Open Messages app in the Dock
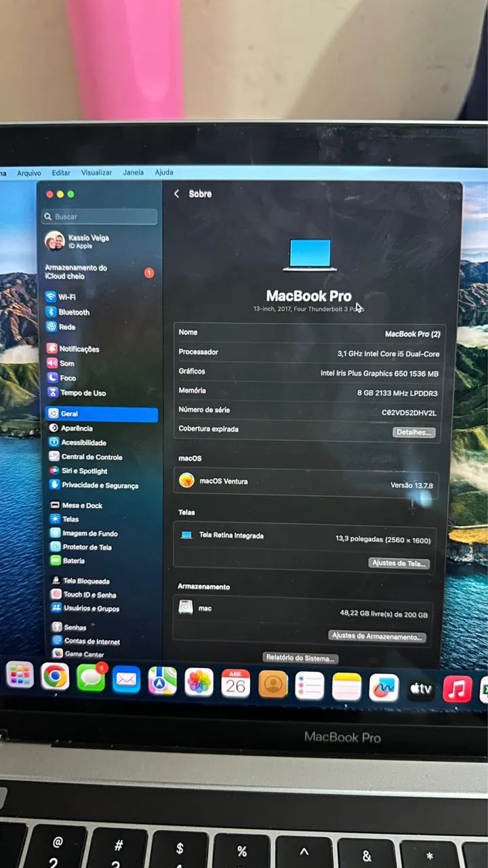This screenshot has height=868, width=488. pyautogui.click(x=91, y=678)
